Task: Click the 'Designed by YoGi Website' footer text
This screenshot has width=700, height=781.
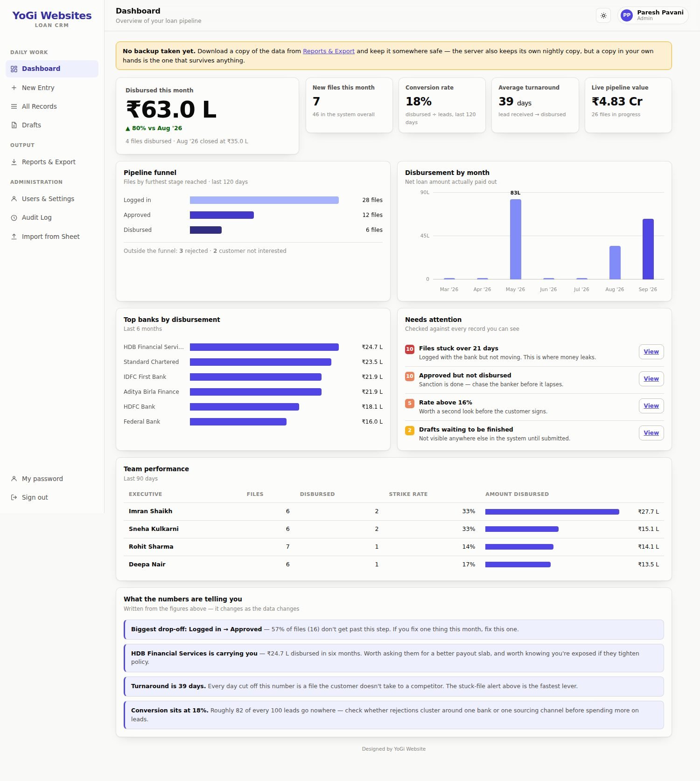Action: [x=394, y=749]
